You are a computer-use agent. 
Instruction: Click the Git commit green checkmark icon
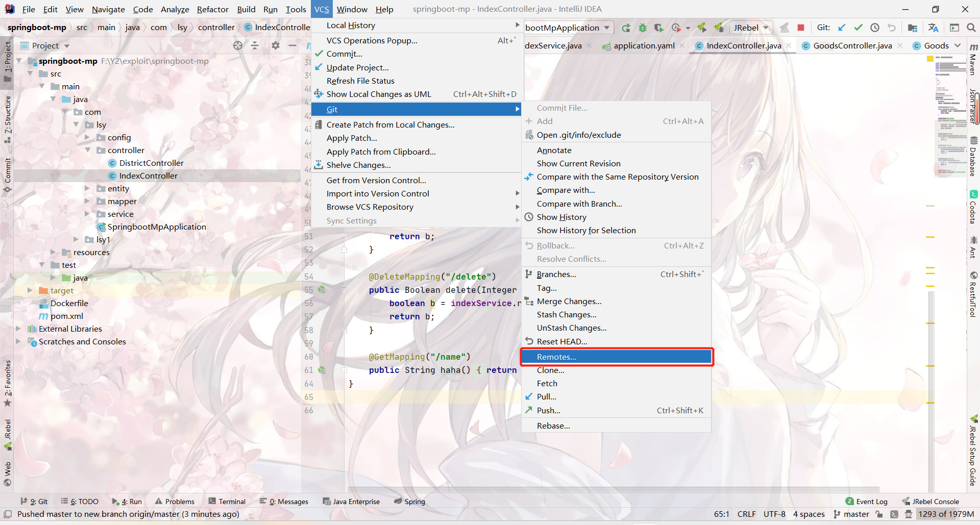tap(859, 28)
